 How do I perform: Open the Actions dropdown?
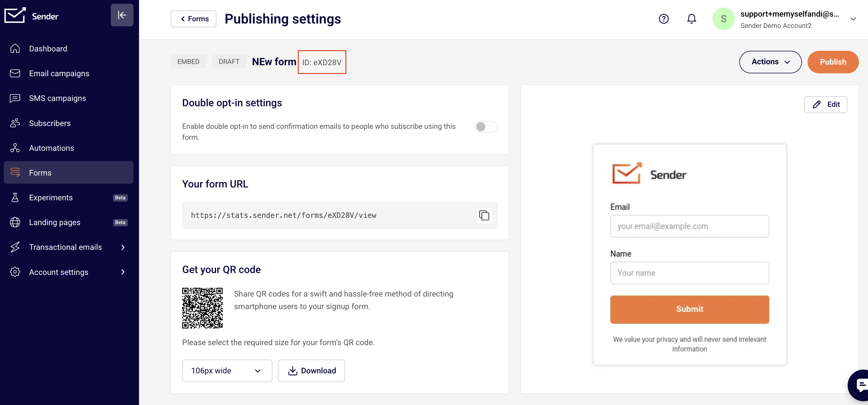click(x=770, y=62)
